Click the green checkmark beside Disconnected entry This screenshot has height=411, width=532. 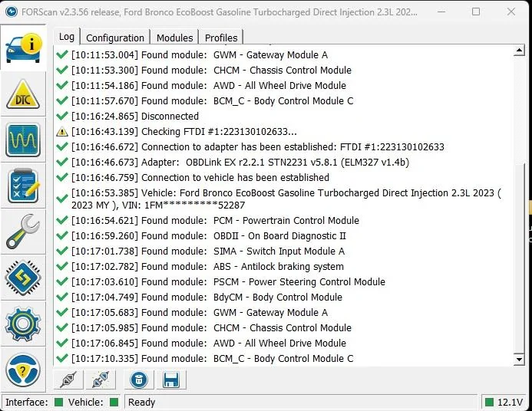(x=61, y=116)
